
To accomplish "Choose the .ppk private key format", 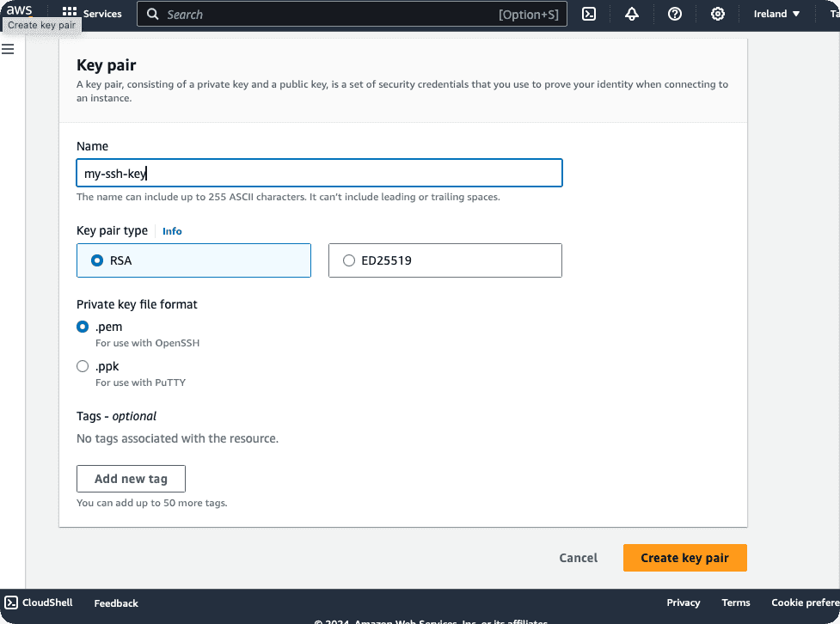I will [x=83, y=366].
